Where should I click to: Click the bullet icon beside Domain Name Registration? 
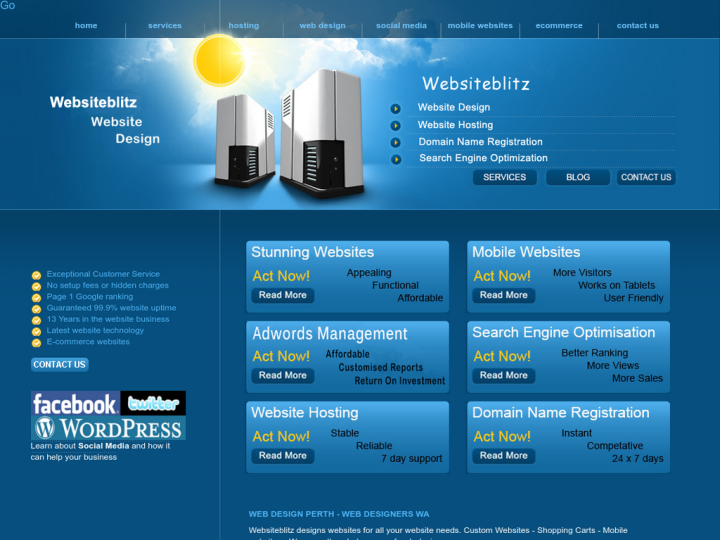click(396, 142)
